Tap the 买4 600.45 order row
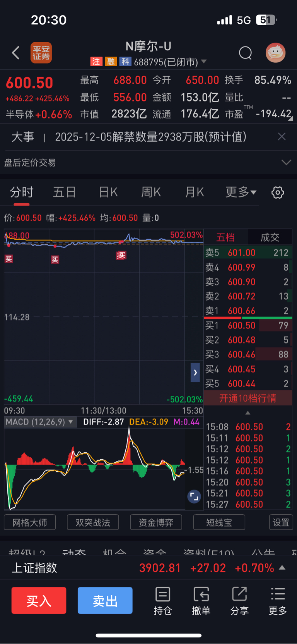297x644 pixels. [x=248, y=369]
